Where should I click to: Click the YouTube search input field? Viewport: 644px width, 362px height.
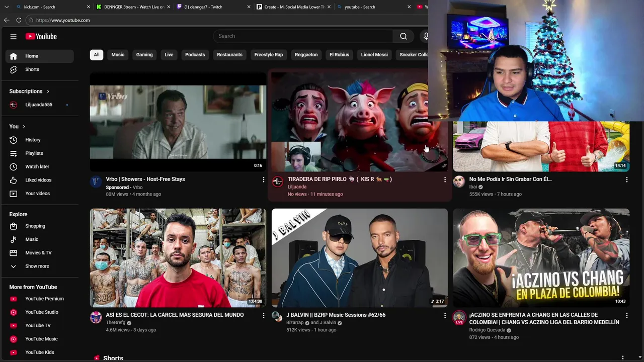pos(303,36)
